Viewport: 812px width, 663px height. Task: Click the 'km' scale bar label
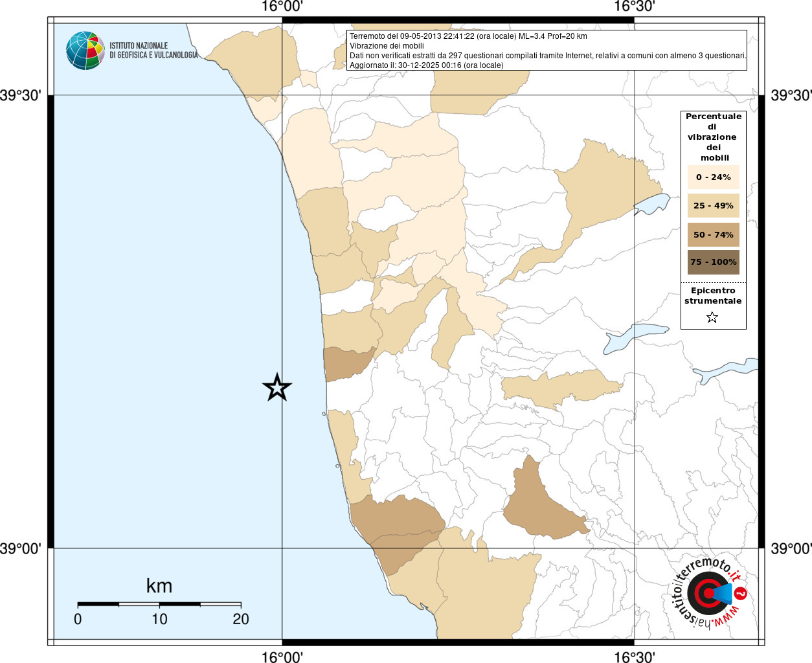click(159, 586)
